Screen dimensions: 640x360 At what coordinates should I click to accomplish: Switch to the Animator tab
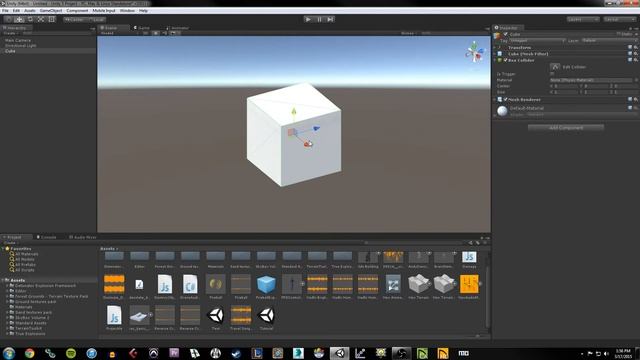[x=178, y=28]
